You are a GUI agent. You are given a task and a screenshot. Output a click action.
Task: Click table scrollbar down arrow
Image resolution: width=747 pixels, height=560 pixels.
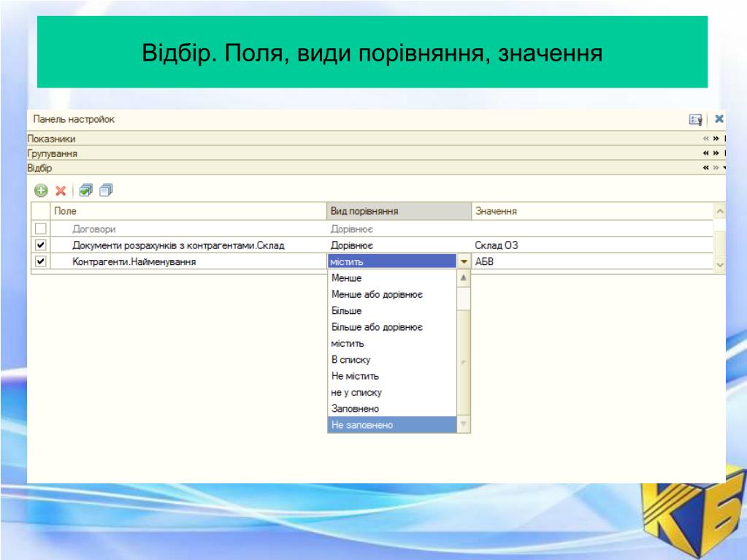pyautogui.click(x=720, y=264)
